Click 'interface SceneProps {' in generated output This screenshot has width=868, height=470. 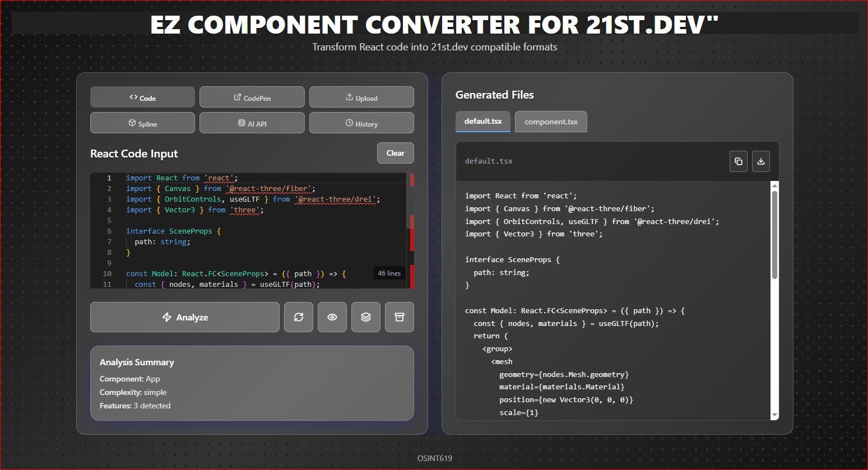click(x=512, y=259)
